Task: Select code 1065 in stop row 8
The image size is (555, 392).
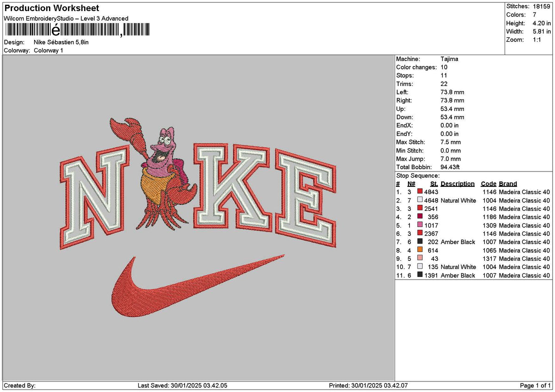Action: pyautogui.click(x=489, y=251)
